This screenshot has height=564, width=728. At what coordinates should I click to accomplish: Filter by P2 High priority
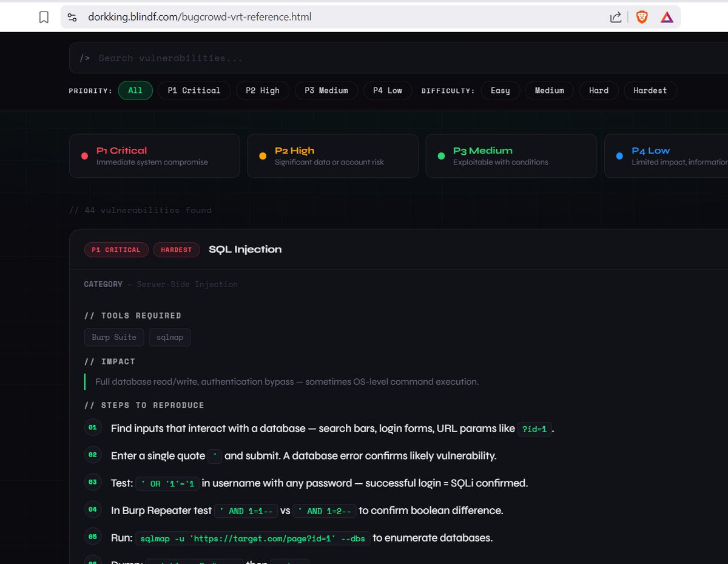point(263,90)
